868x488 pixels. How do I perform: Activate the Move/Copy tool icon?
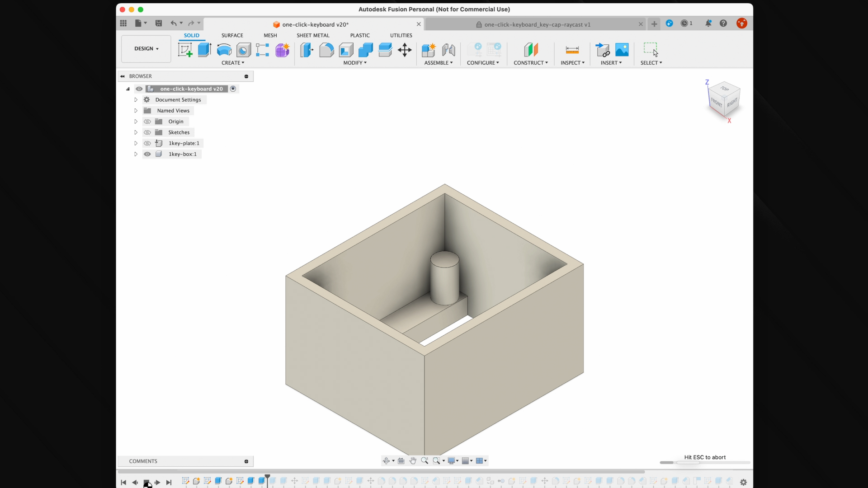[405, 50]
